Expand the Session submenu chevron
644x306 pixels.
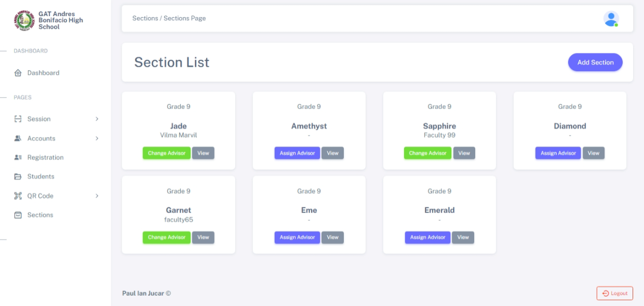pos(97,119)
